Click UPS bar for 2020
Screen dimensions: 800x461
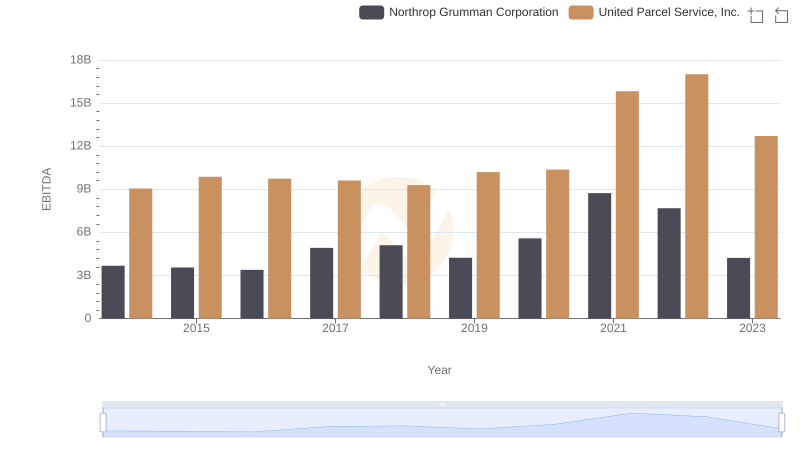[558, 244]
